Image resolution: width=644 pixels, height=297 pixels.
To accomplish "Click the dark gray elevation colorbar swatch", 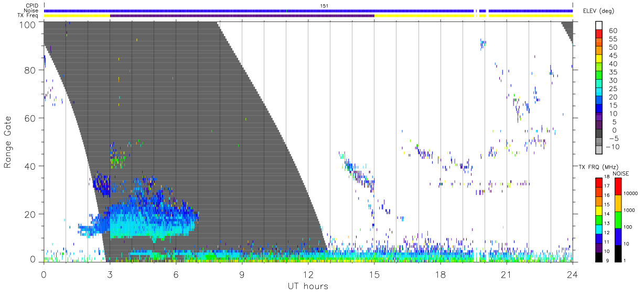I will click(598, 134).
